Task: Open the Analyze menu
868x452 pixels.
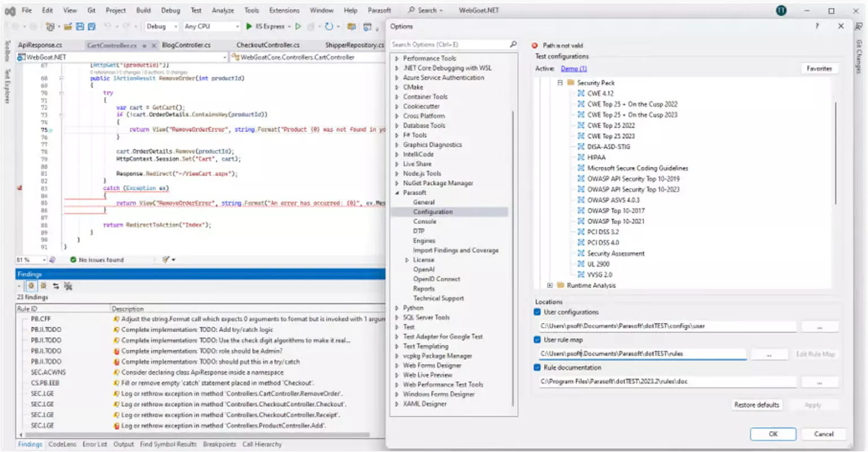Action: point(223,10)
